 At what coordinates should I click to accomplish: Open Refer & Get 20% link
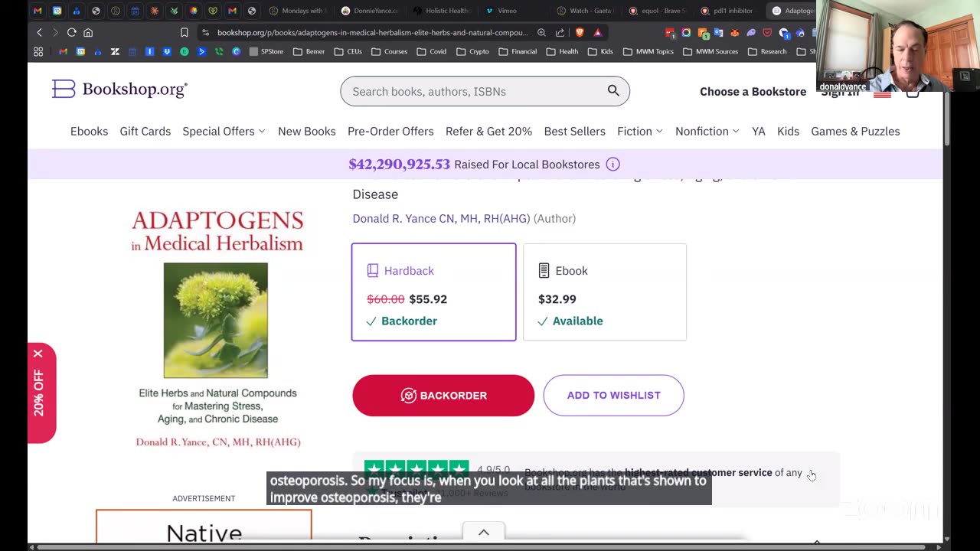pyautogui.click(x=488, y=131)
